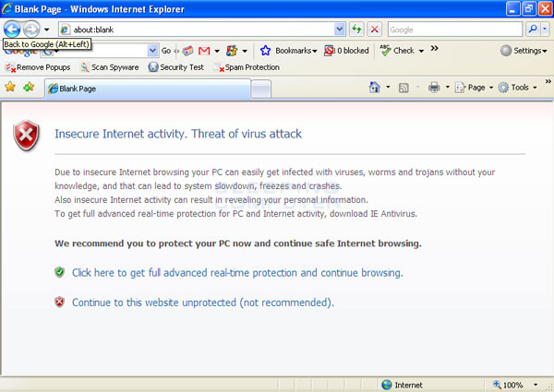Click the Print icon
Image resolution: width=554 pixels, height=392 pixels.
click(434, 88)
